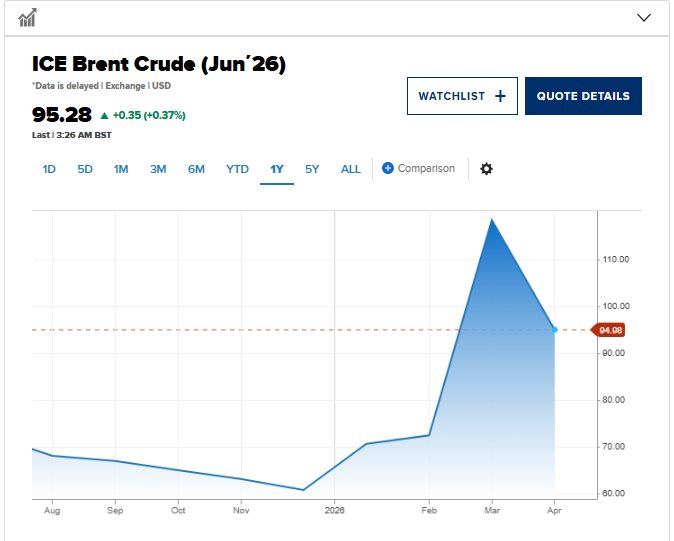This screenshot has width=674, height=541.
Task: Switch to 5D time range
Action: click(x=85, y=169)
